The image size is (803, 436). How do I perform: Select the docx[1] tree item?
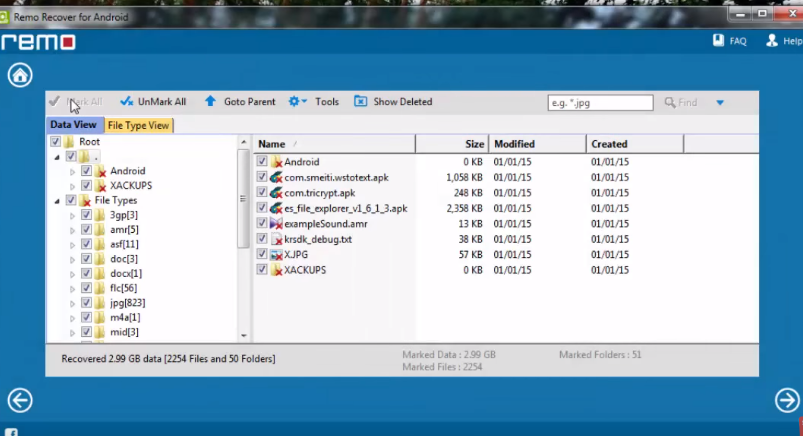(126, 274)
